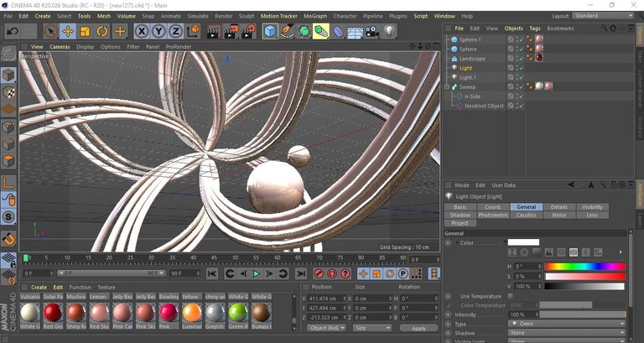Click the Intensity slider bar
Screen dimensions: 644x343
click(582, 314)
